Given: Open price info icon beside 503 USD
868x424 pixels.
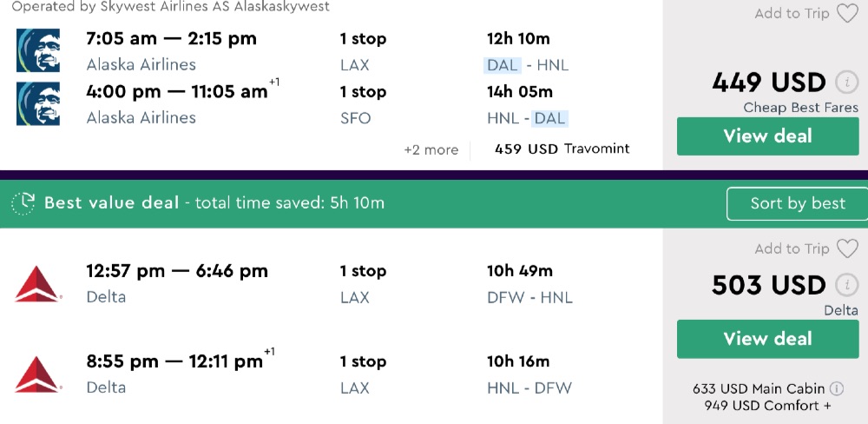Looking at the screenshot, I should 845,285.
